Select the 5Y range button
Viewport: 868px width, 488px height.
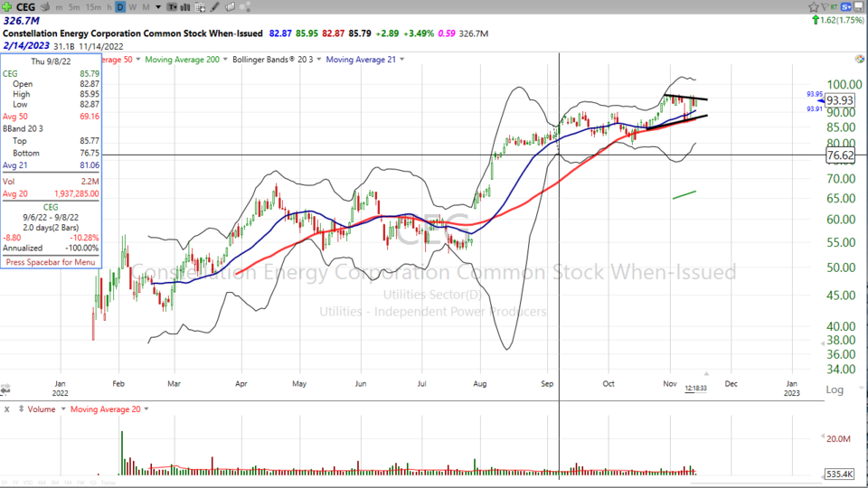(x=5, y=483)
